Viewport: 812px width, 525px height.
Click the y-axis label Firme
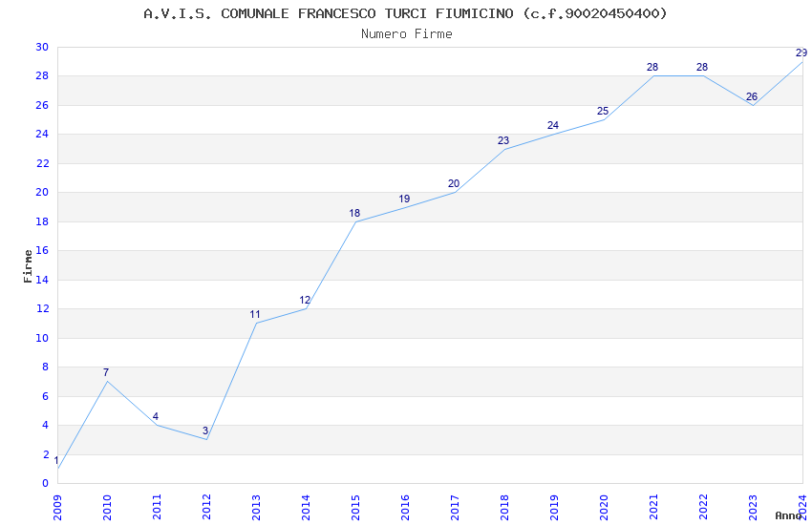click(28, 266)
